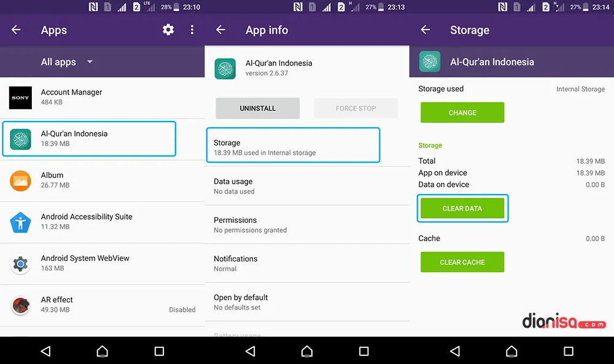Navigate back from App info screen
Screen dimensions: 614x364
tap(220, 29)
